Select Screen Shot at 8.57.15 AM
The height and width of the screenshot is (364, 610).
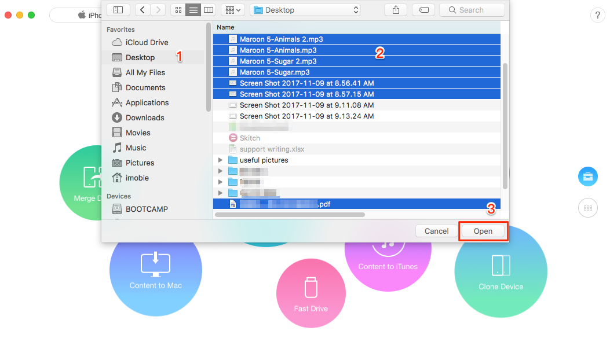(x=357, y=94)
